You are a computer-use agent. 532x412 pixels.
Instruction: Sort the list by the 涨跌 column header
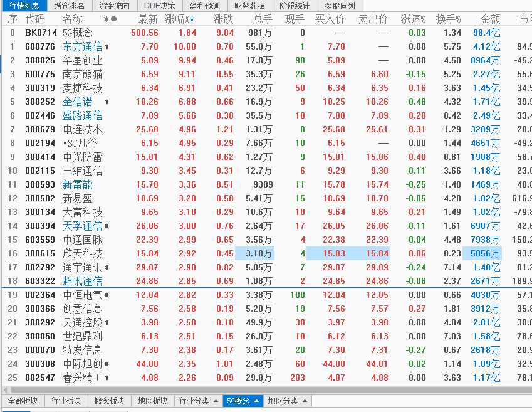(x=224, y=19)
